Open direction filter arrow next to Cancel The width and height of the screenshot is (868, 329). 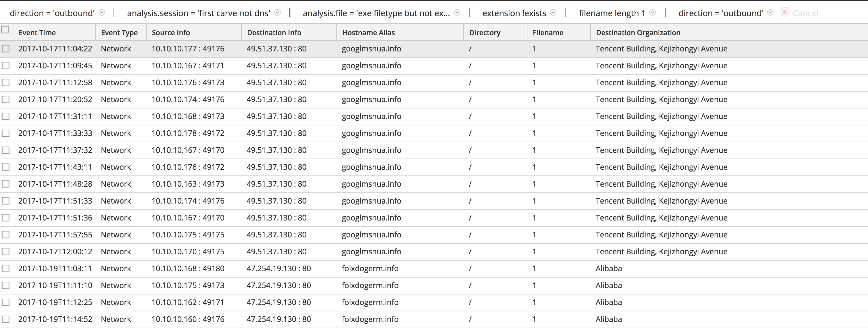point(770,13)
